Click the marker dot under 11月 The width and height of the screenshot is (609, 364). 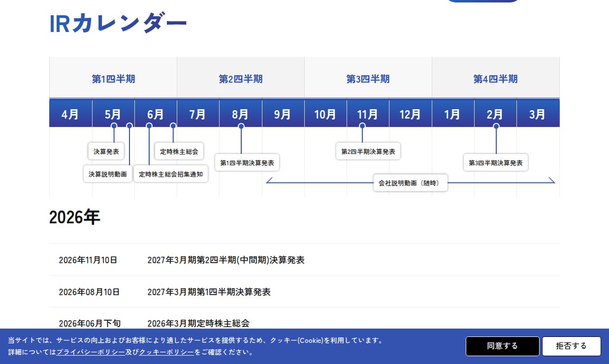362,126
